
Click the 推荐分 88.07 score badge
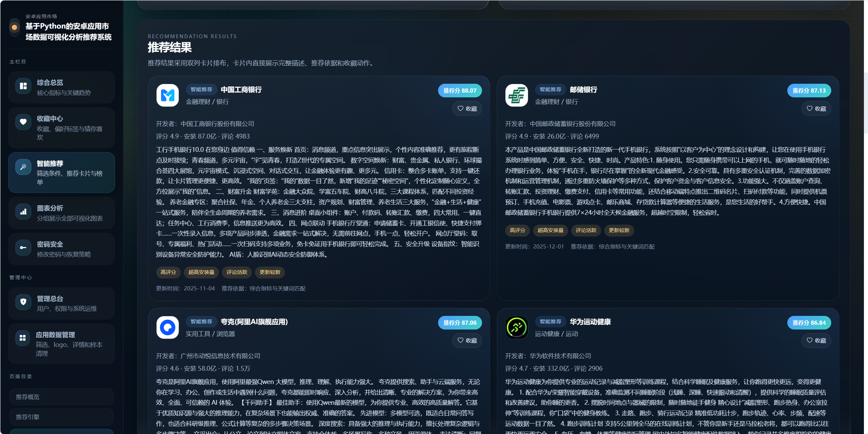tap(460, 91)
